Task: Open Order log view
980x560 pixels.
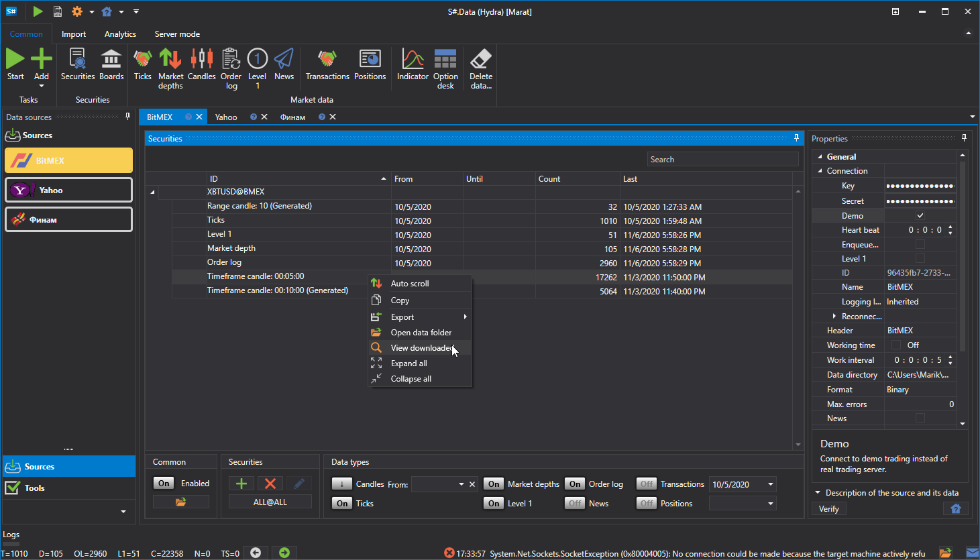Action: tap(231, 59)
